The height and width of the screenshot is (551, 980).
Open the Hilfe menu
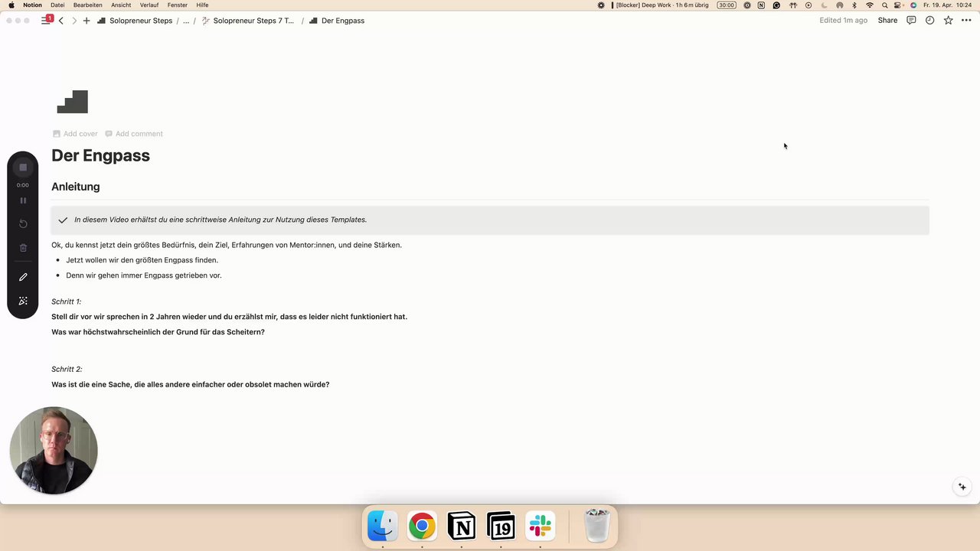(202, 5)
